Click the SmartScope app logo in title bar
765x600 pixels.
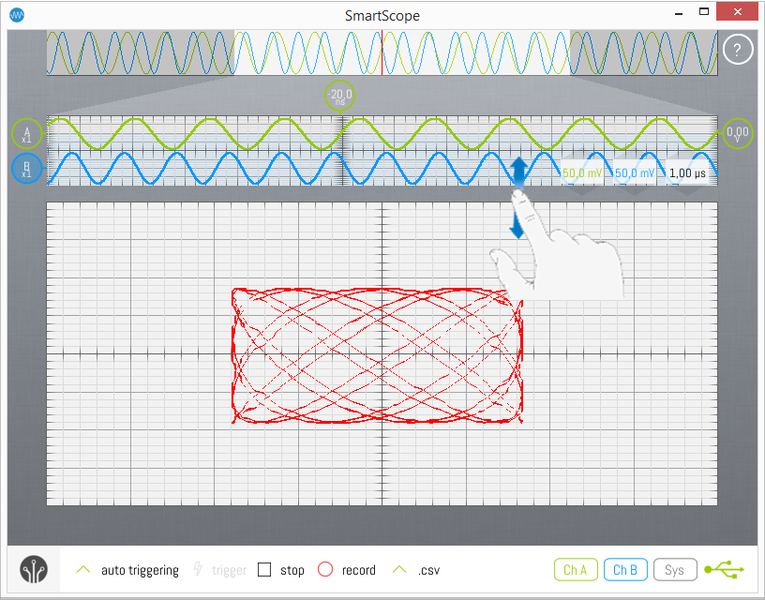[16, 16]
